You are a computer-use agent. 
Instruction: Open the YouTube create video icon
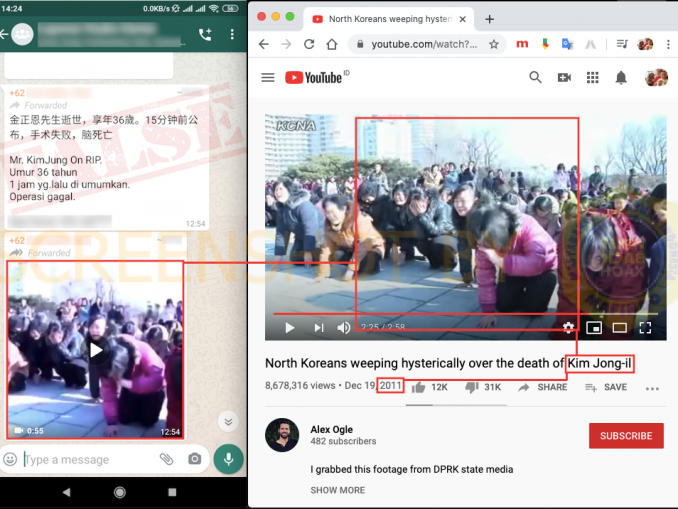564,77
